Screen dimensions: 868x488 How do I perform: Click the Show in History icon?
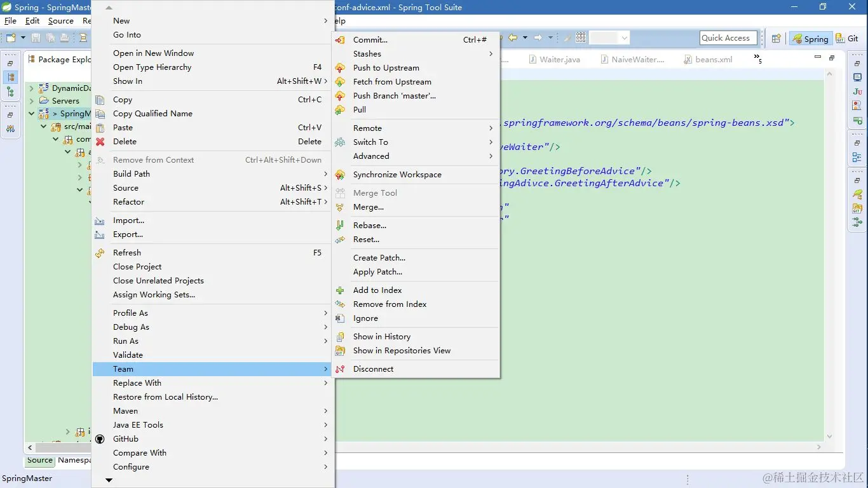pos(340,337)
